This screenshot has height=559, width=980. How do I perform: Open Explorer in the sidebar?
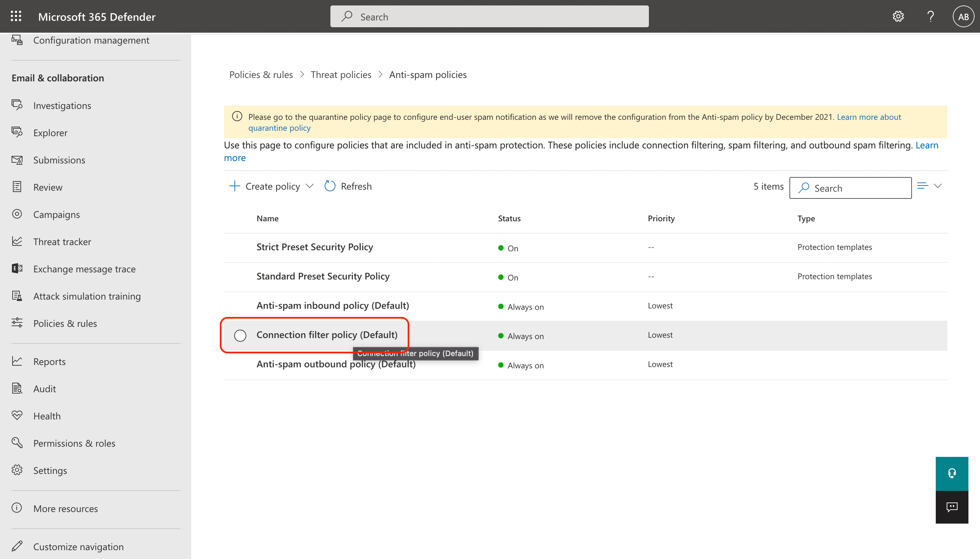tap(50, 132)
